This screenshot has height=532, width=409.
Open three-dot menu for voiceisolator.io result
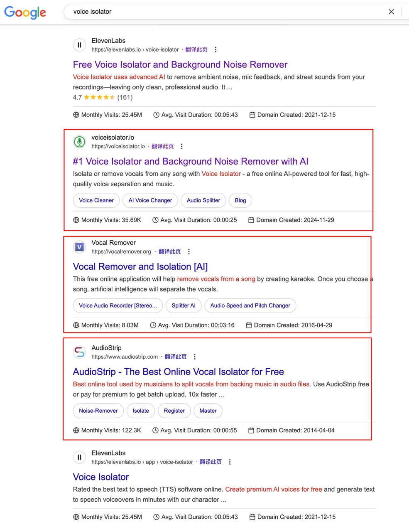point(181,146)
